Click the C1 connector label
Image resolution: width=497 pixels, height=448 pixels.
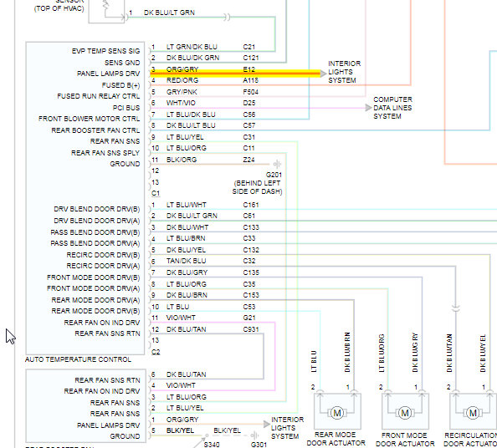156,193
